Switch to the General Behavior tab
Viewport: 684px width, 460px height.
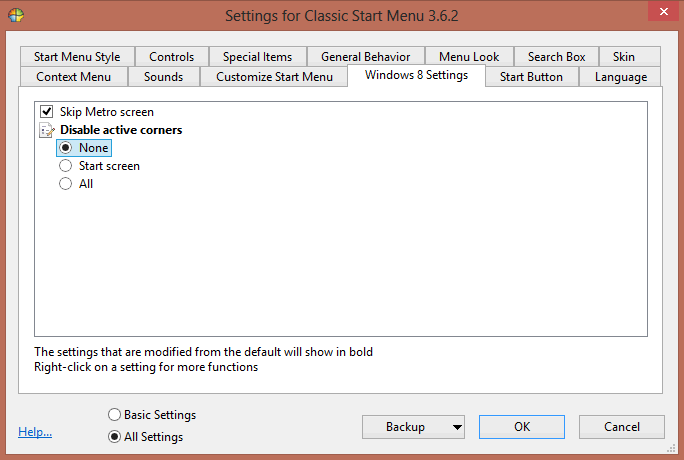[366, 57]
